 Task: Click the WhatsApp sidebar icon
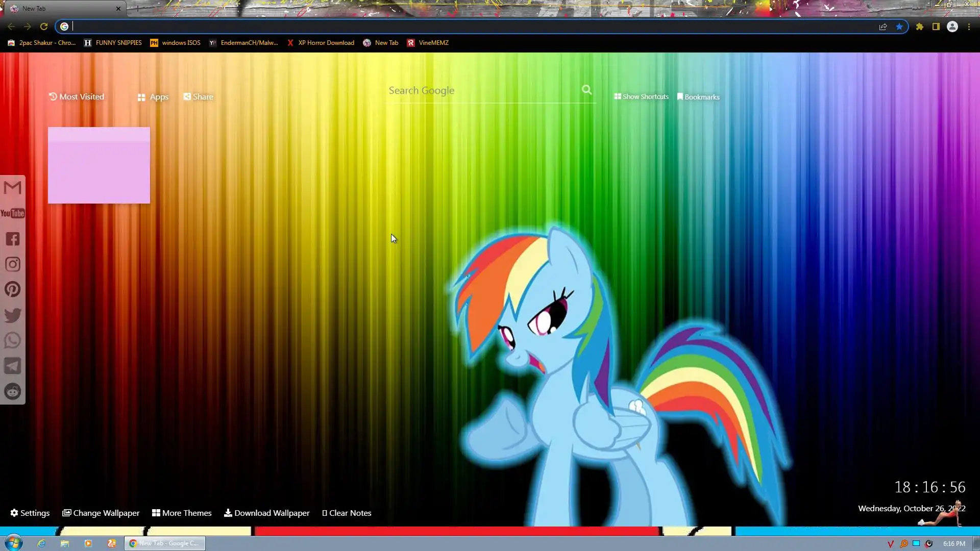(x=13, y=340)
